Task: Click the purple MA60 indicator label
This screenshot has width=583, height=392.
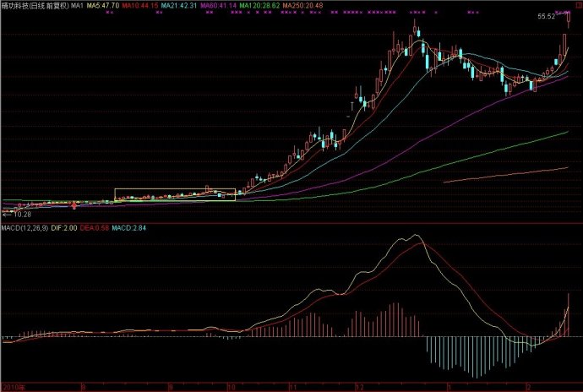Action: 218,5
